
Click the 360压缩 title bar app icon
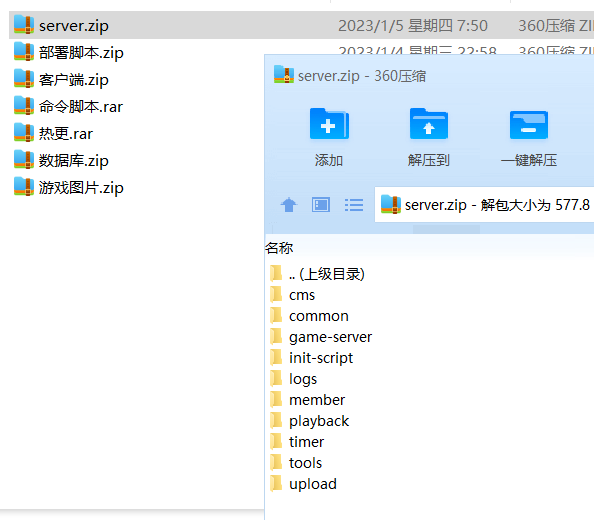[x=284, y=75]
